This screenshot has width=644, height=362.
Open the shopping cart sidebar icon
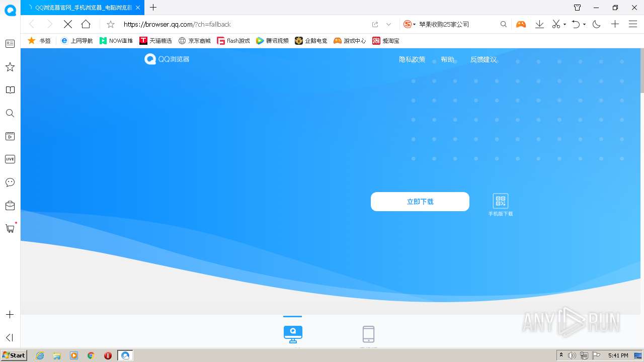(10, 229)
